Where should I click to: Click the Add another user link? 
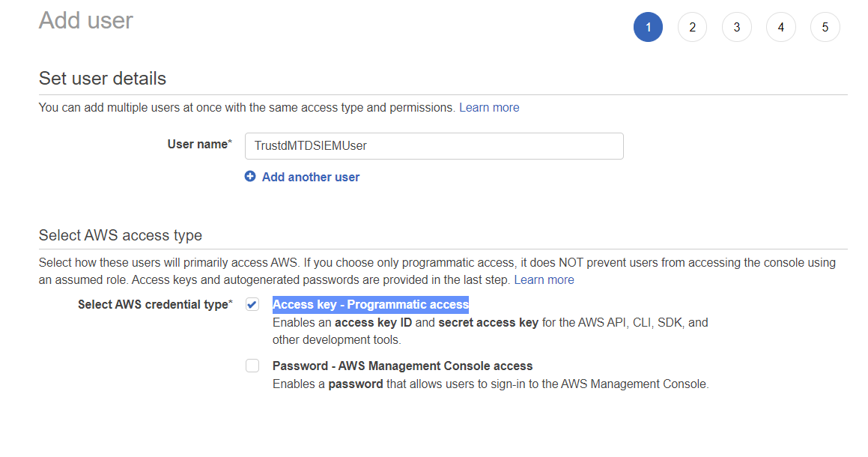pyautogui.click(x=311, y=178)
